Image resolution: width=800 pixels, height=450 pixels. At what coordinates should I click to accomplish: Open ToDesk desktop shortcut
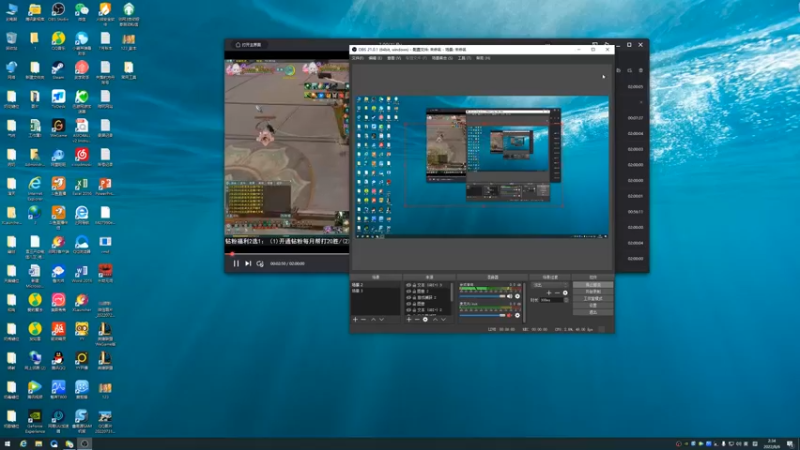coord(58,99)
